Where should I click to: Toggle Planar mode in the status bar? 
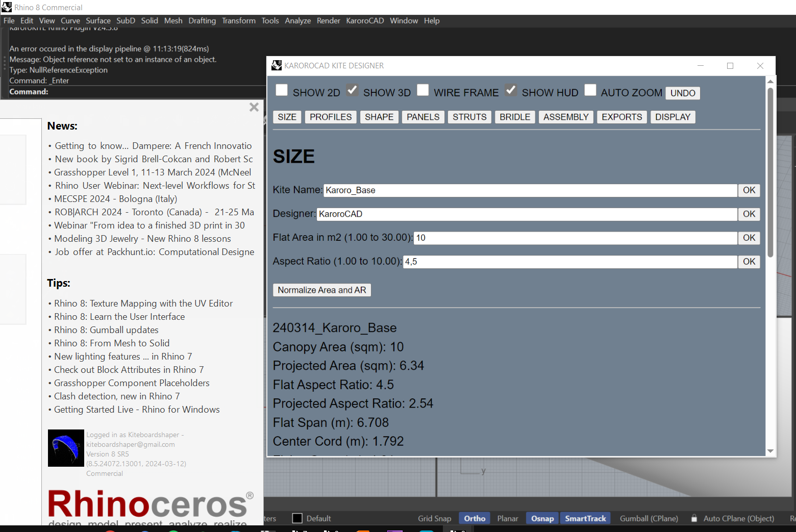click(x=508, y=518)
